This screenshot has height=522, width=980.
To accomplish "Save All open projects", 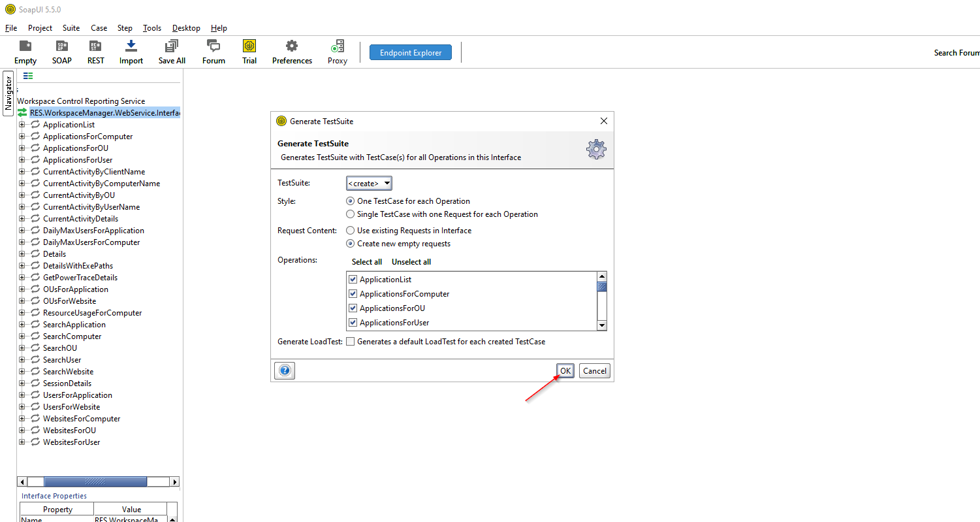I will pos(171,52).
